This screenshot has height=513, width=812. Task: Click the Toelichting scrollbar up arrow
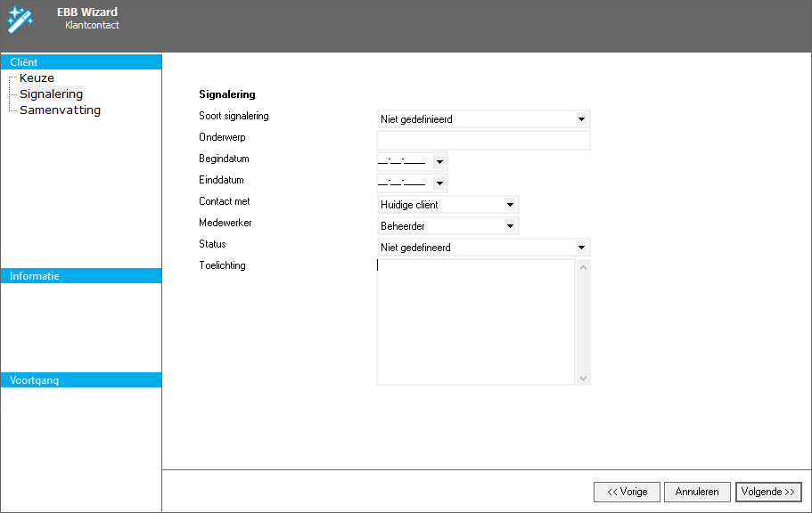coord(584,267)
